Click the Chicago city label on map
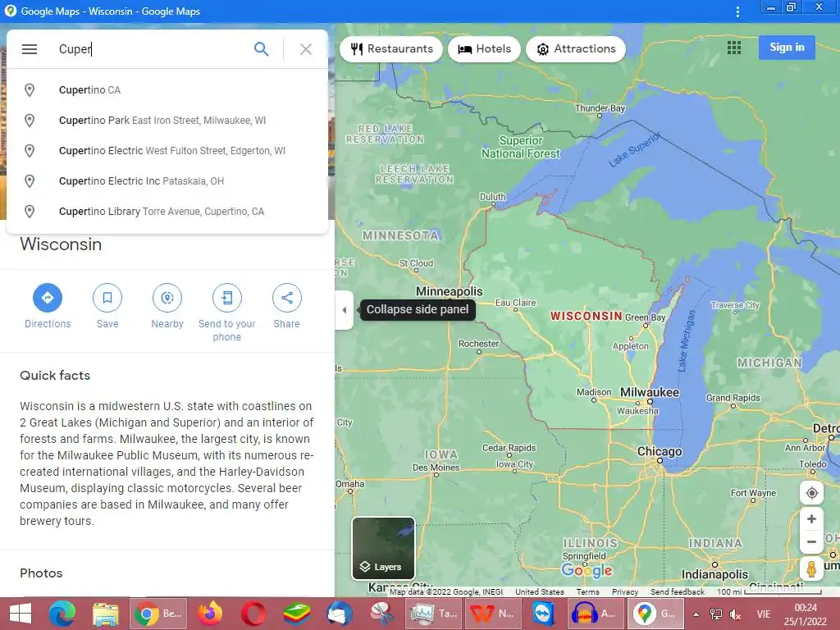This screenshot has width=840, height=630. pyautogui.click(x=660, y=452)
